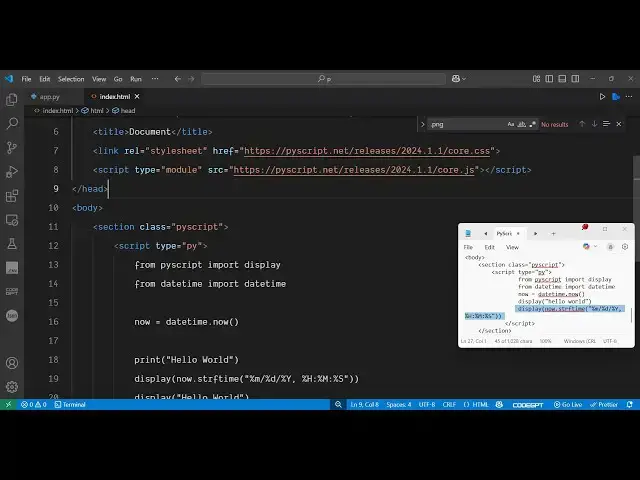This screenshot has height=480, width=640.
Task: Go to previous match in Find widget
Action: tap(582, 124)
